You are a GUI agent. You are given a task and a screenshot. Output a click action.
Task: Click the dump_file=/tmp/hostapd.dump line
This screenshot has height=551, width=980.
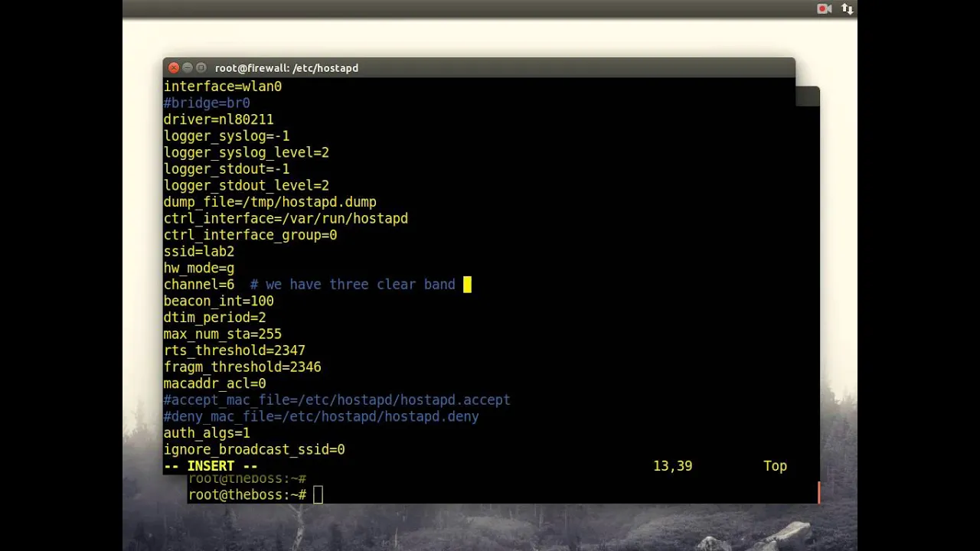270,202
